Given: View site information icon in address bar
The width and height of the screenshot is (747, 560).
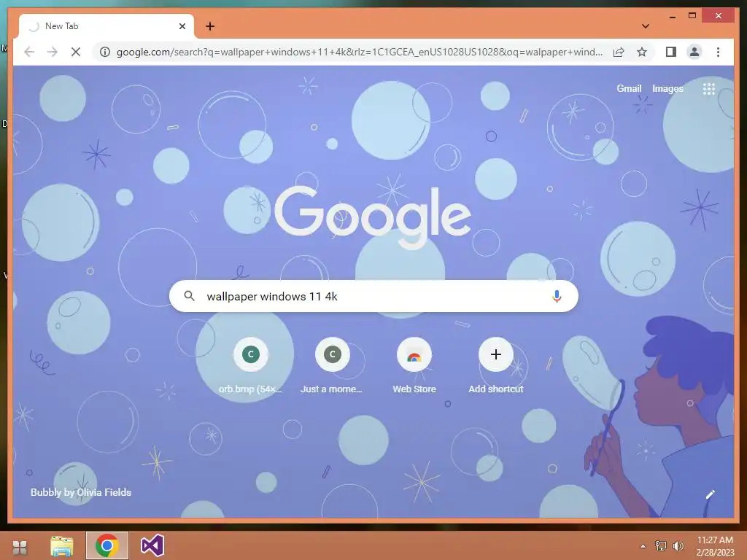Looking at the screenshot, I should pyautogui.click(x=105, y=52).
